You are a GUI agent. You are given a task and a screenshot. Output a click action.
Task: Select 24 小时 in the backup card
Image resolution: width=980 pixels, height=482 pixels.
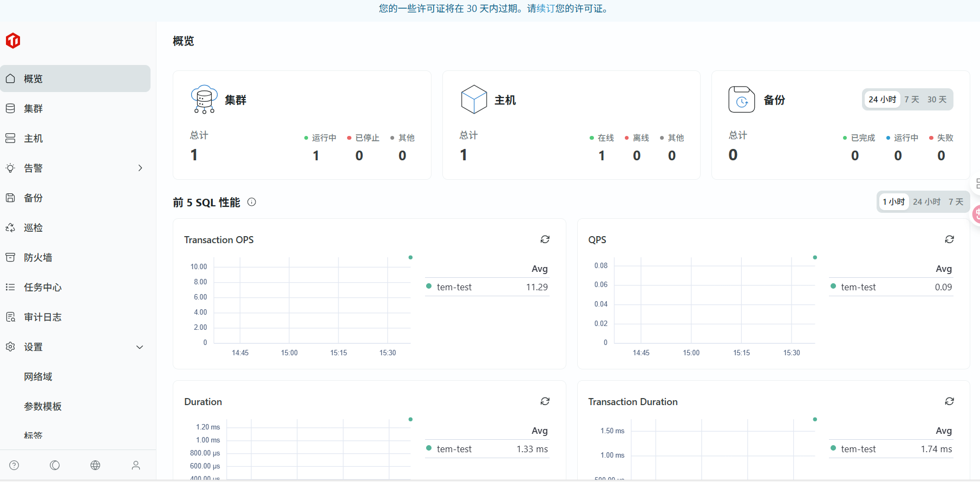[x=882, y=100]
